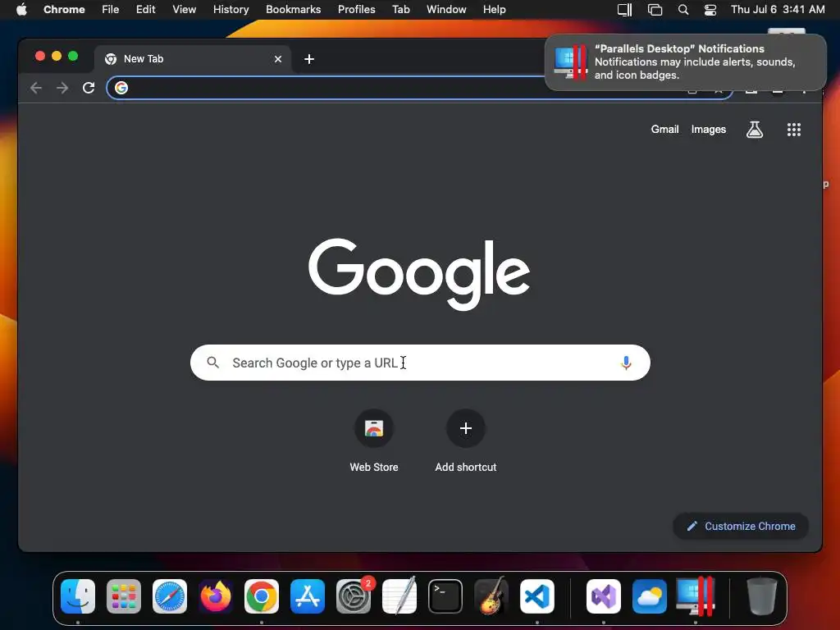Image resolution: width=840 pixels, height=630 pixels.
Task: Open the Help menu
Action: click(494, 9)
